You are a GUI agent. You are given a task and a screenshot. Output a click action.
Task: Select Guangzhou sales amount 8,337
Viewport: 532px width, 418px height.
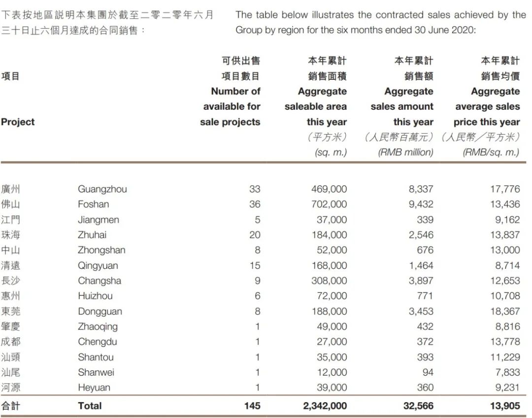[421, 189]
